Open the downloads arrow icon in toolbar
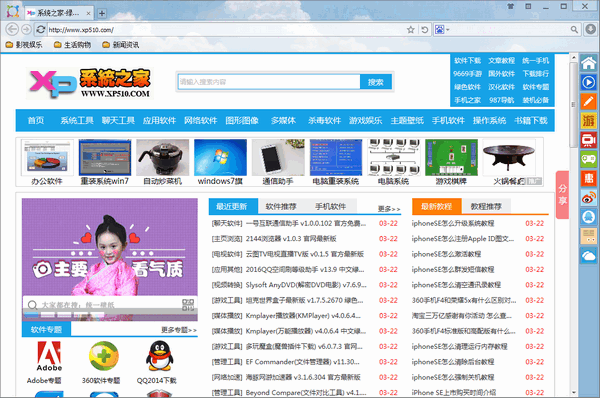 590,29
